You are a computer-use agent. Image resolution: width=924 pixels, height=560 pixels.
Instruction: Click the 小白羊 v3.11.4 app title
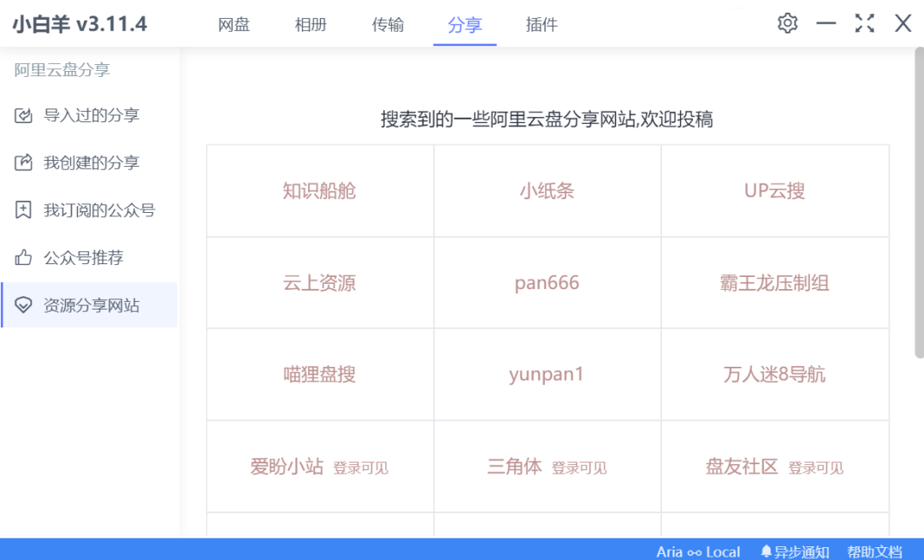pyautogui.click(x=80, y=24)
